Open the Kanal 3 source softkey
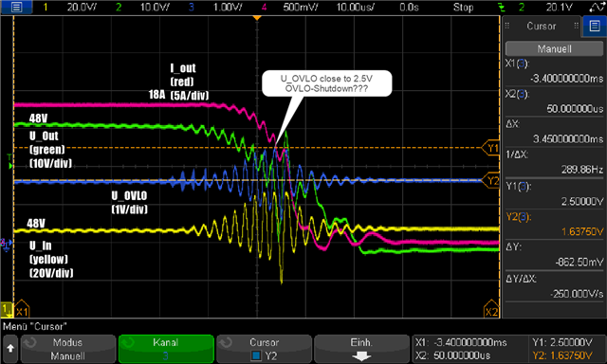The width and height of the screenshot is (607, 364). pyautogui.click(x=166, y=349)
